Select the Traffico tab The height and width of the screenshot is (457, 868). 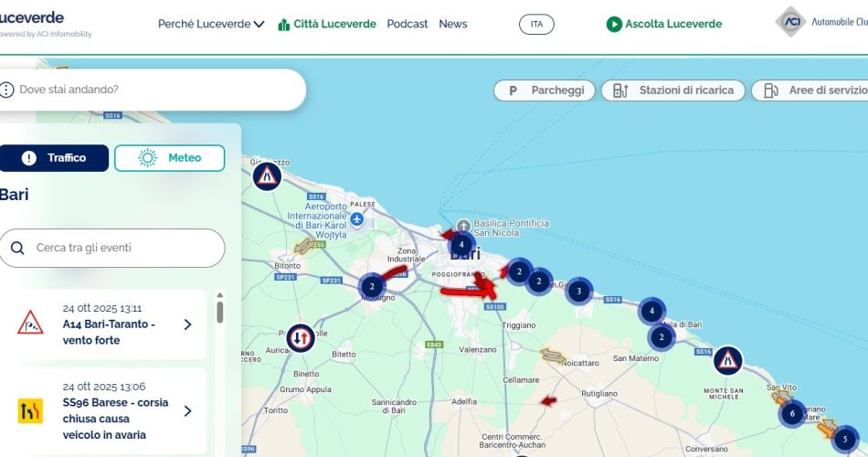54,158
